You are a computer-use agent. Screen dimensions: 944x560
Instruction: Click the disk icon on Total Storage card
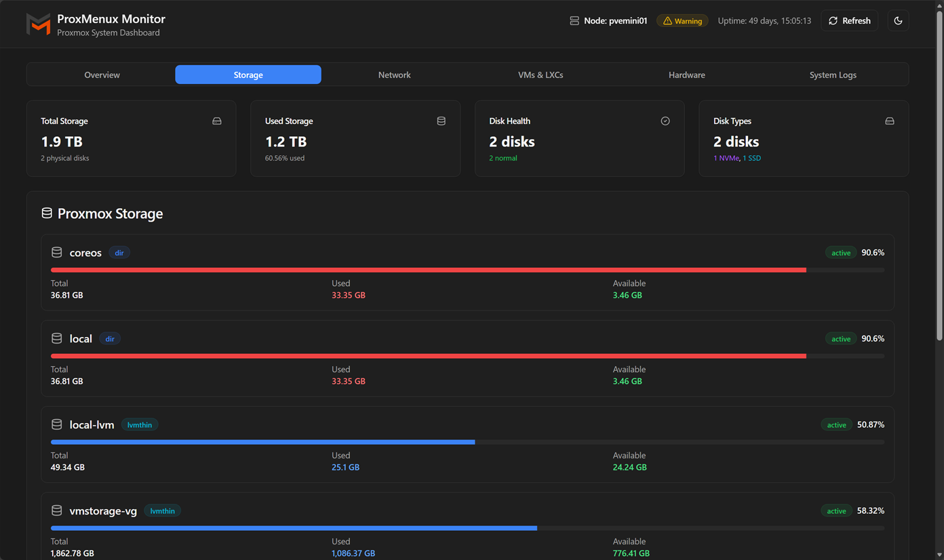tap(216, 120)
